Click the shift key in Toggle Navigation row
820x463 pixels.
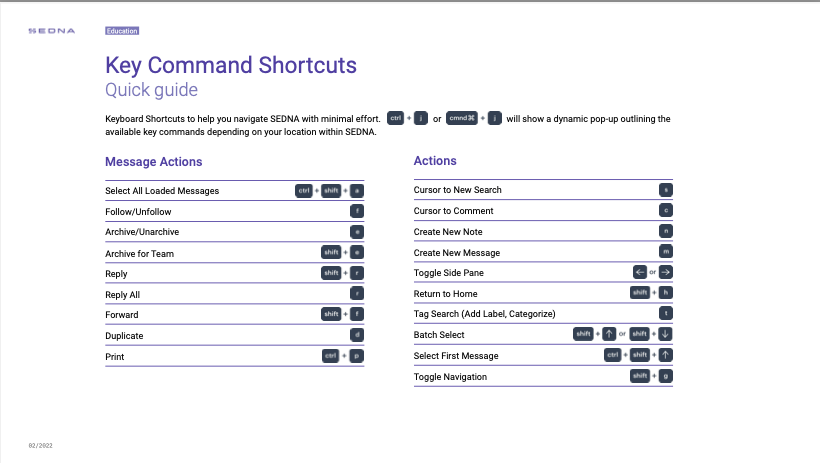[640, 376]
